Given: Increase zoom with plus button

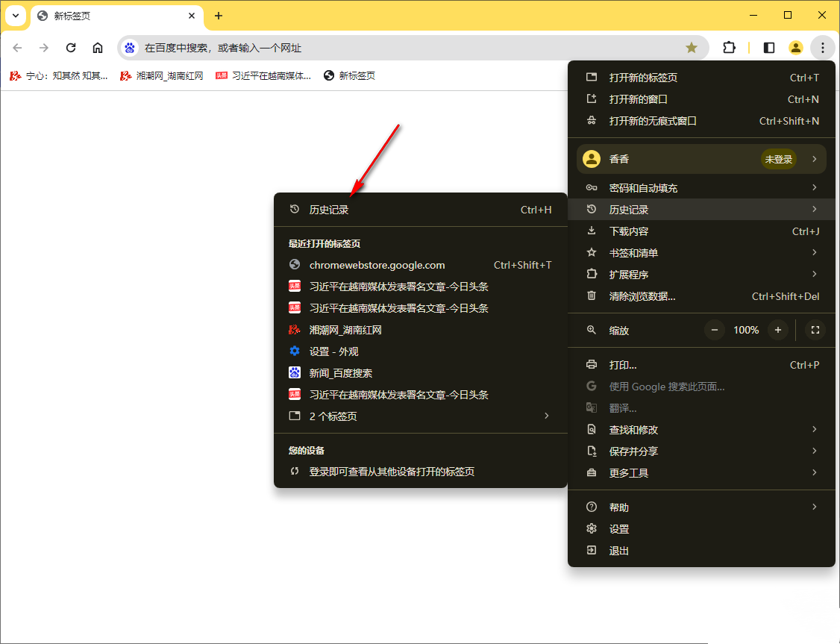Looking at the screenshot, I should pos(778,330).
